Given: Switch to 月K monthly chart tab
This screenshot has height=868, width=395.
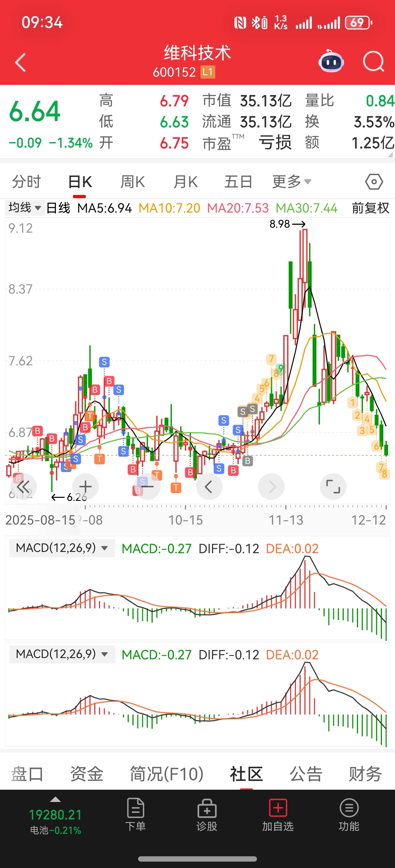Looking at the screenshot, I should (185, 182).
